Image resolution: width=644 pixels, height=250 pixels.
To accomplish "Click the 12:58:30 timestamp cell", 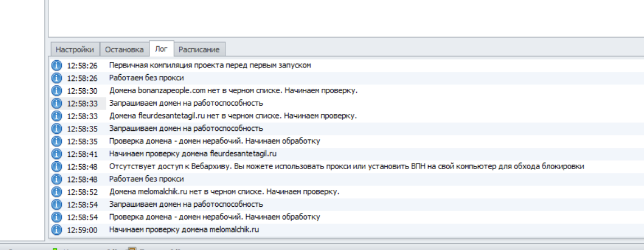I will [82, 90].
